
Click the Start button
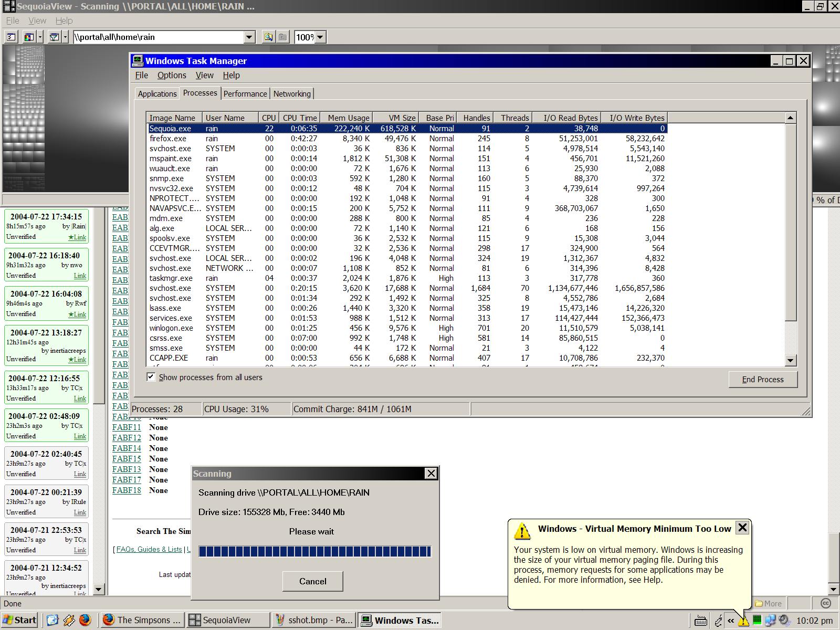pos(20,620)
